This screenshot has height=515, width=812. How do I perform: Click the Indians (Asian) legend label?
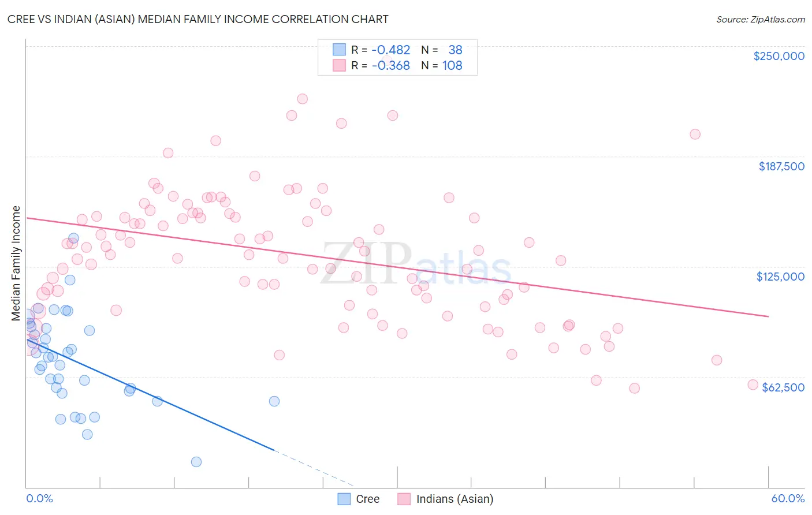coord(455,499)
